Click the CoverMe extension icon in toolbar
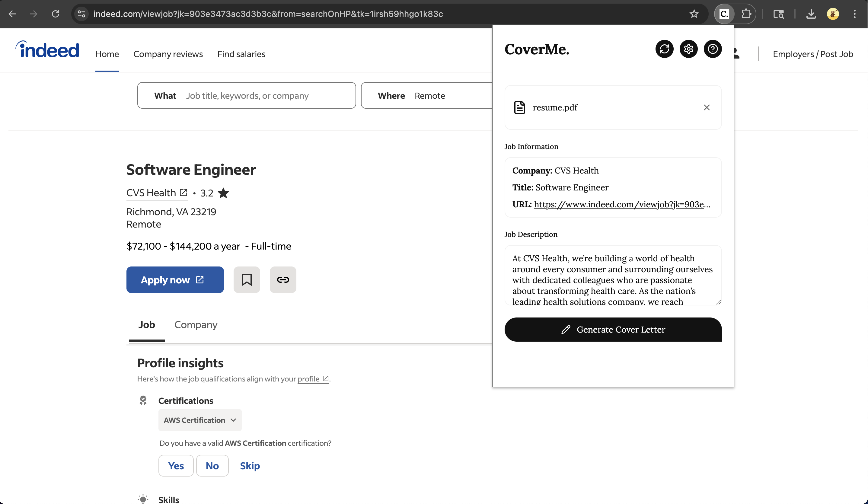Image resolution: width=868 pixels, height=504 pixels. (724, 14)
